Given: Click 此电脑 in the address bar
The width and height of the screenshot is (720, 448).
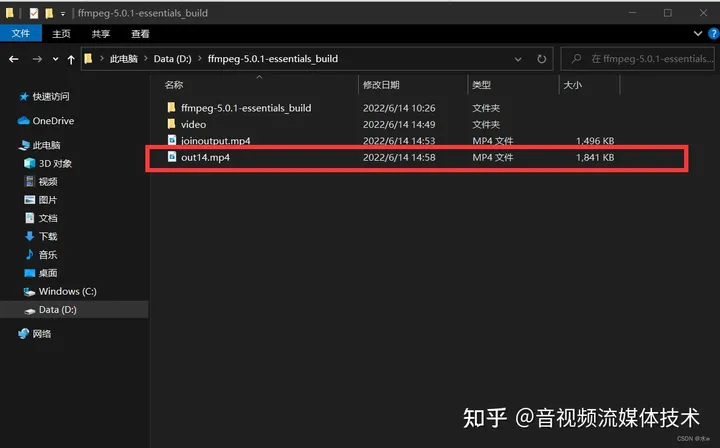Looking at the screenshot, I should 124,59.
